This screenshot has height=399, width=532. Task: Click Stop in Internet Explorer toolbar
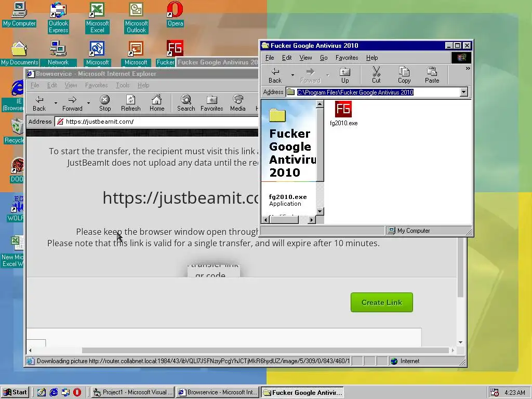coord(105,103)
